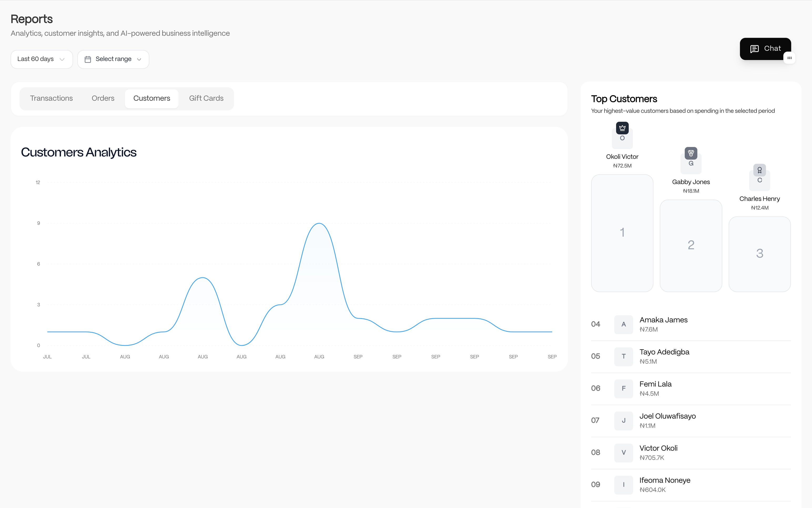Select the Amaka James row name
The width and height of the screenshot is (812, 508).
663,320
